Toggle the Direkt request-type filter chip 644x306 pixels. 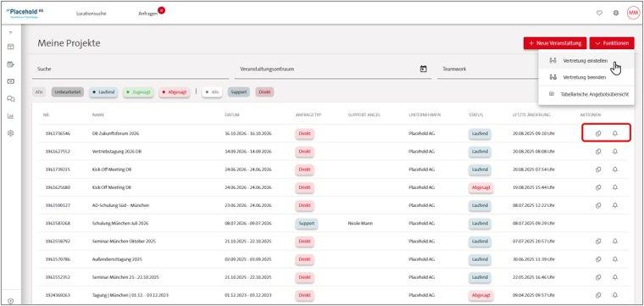(x=265, y=92)
